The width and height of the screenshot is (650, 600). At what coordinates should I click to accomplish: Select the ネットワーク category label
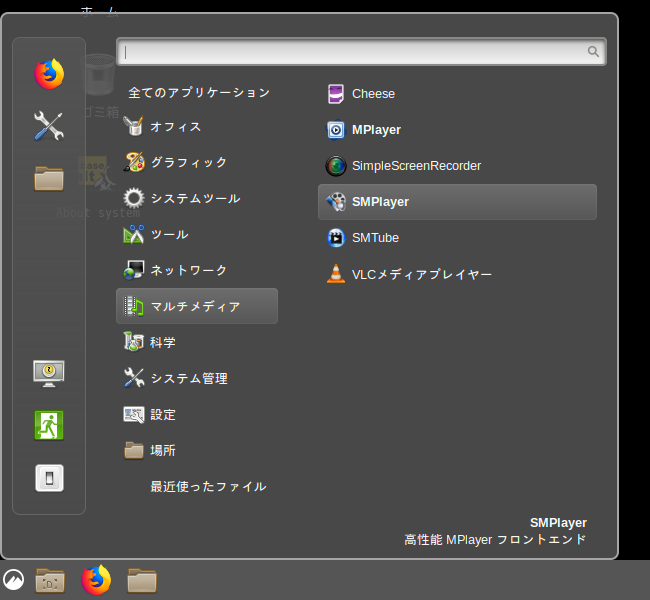coord(189,270)
